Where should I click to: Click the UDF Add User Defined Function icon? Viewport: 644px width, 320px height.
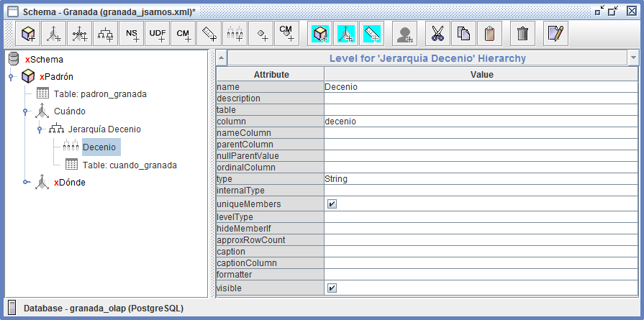pyautogui.click(x=158, y=34)
